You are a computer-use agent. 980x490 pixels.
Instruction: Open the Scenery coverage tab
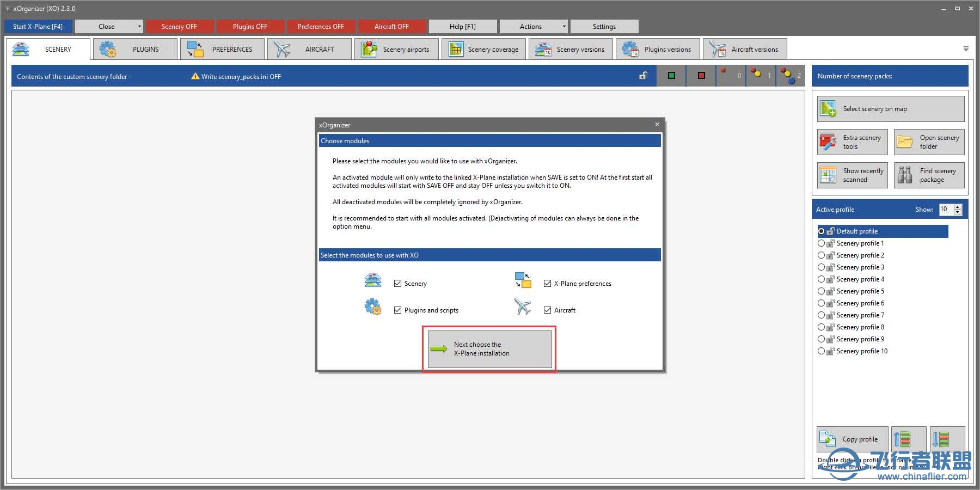(483, 49)
